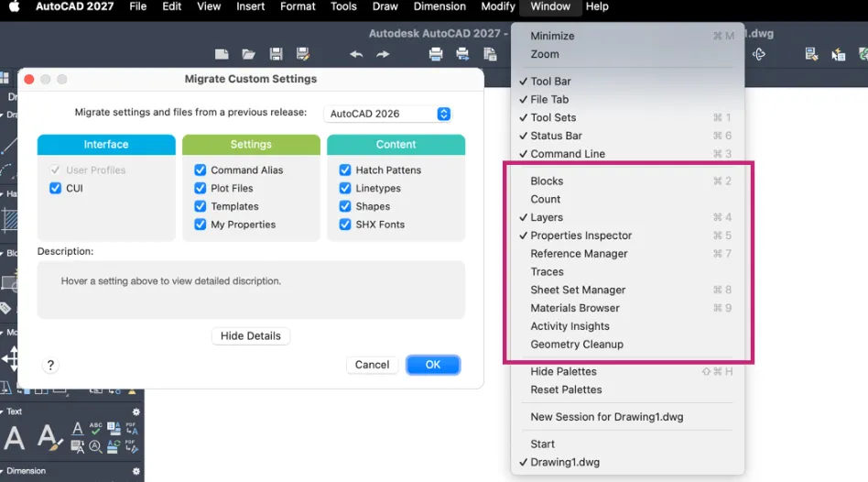Screen dimensions: 868x482
Task: Click the underlined A Single Line Text icon
Action: [78, 429]
